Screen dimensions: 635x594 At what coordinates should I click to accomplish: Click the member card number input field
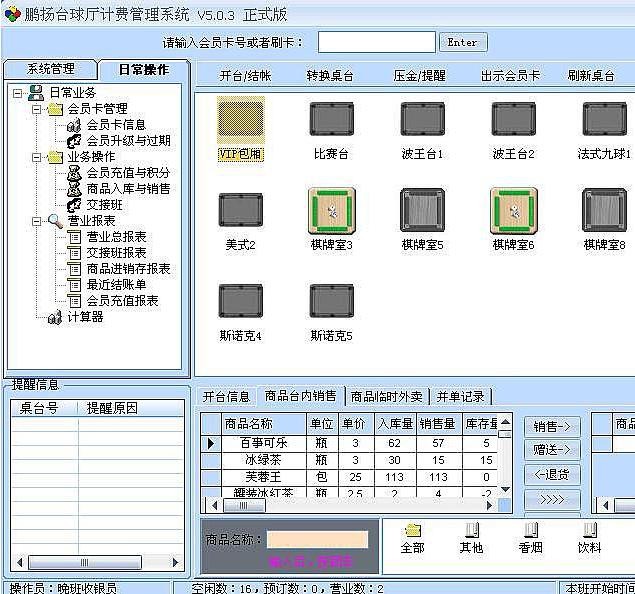pyautogui.click(x=376, y=42)
